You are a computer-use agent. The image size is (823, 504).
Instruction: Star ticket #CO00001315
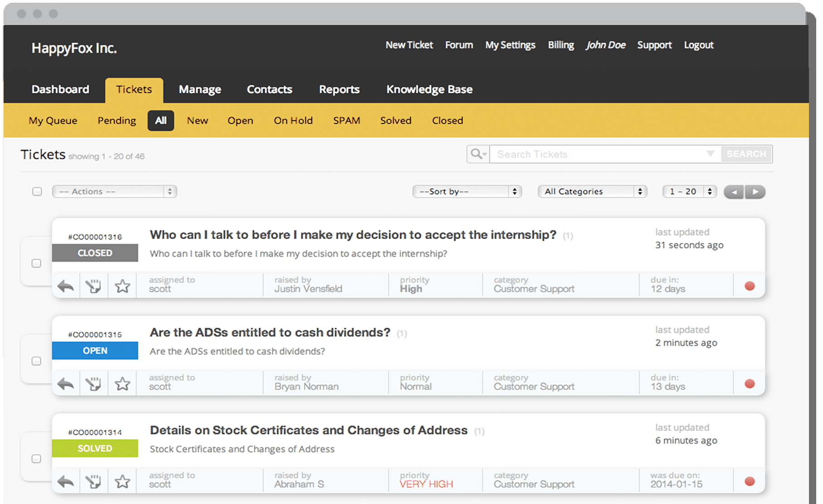[122, 384]
